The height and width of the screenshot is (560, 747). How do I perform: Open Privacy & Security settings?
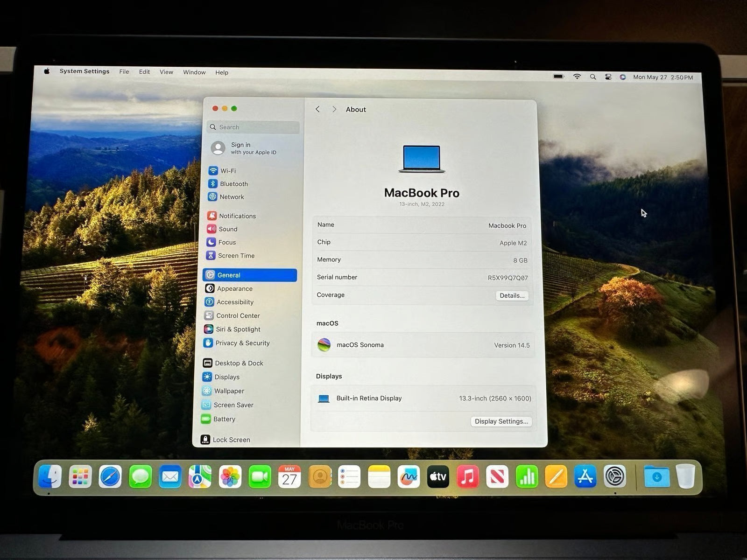point(242,343)
